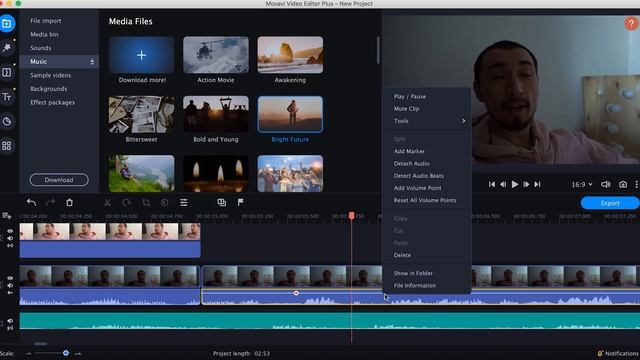
Task: Open the Titles text tab
Action: tap(7, 97)
